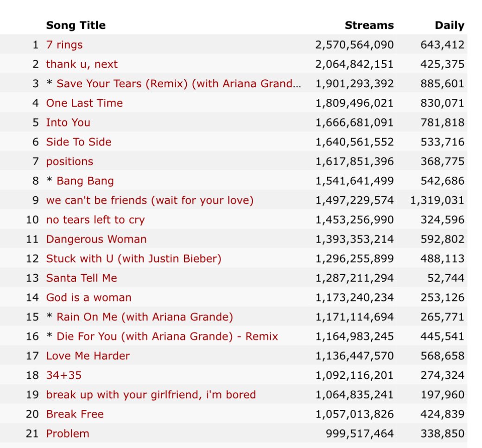Select the 'One Last Time' link

[84, 103]
